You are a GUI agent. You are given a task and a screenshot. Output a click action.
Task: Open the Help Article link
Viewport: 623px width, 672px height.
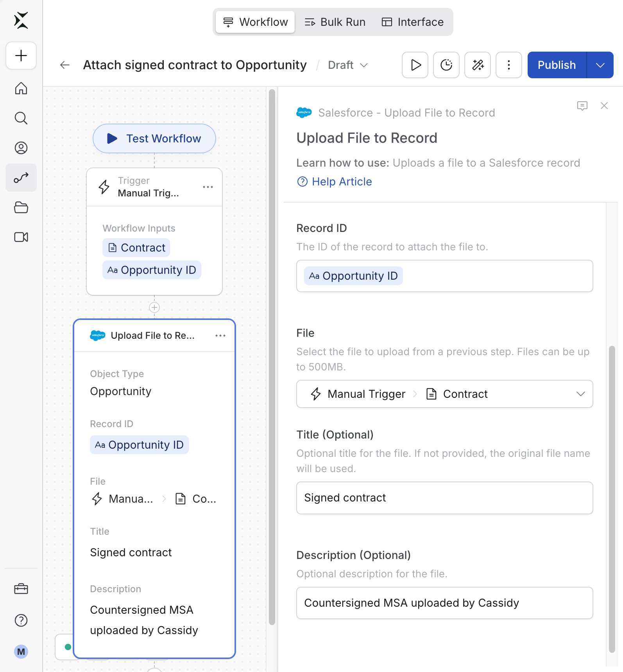[x=335, y=181]
